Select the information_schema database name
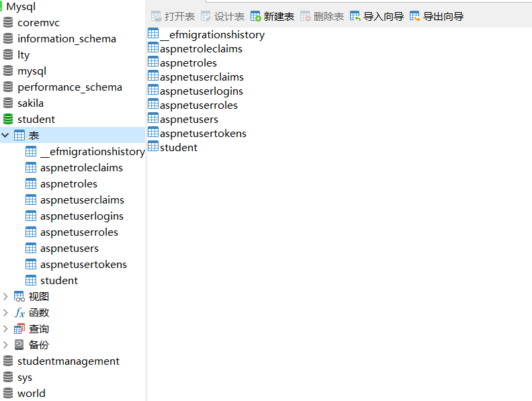532x401 pixels. pyautogui.click(x=67, y=39)
